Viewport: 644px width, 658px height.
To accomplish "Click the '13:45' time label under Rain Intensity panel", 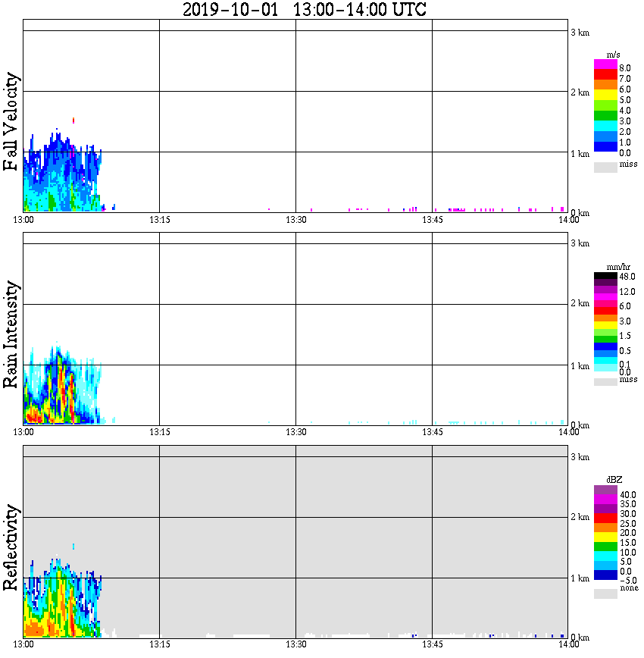I will pyautogui.click(x=433, y=432).
